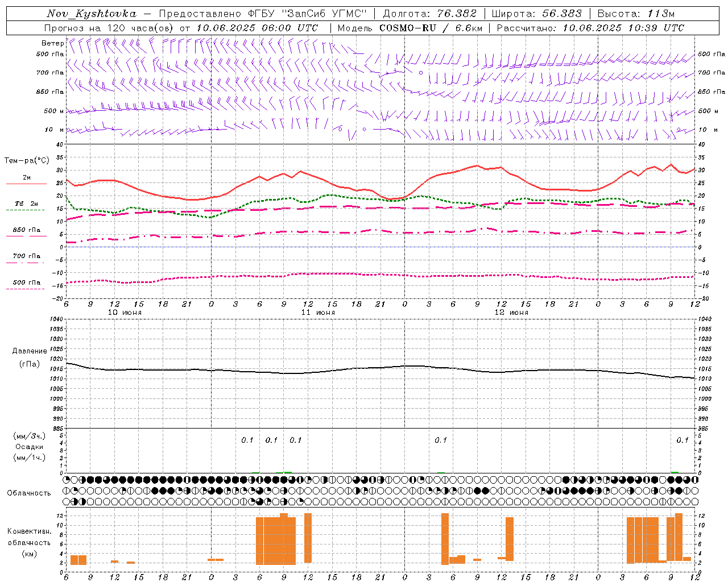Click the red 2м temperature legend line
728x582 pixels.
(x=26, y=184)
